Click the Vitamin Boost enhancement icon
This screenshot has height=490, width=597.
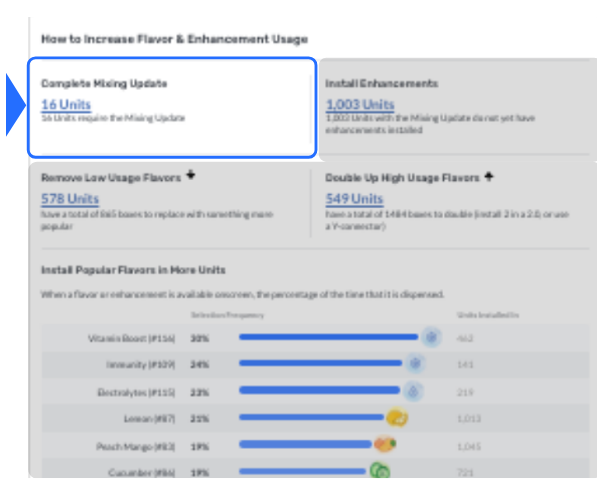click(431, 337)
